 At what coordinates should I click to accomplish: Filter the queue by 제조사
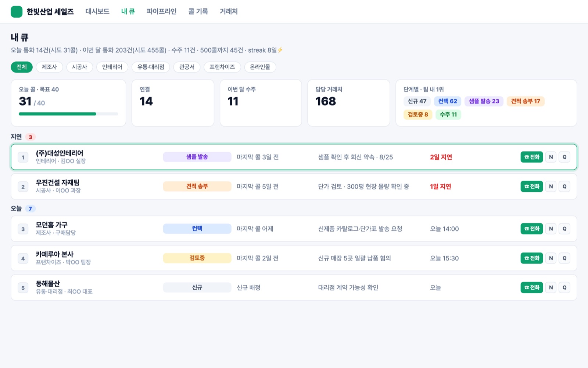click(x=49, y=67)
